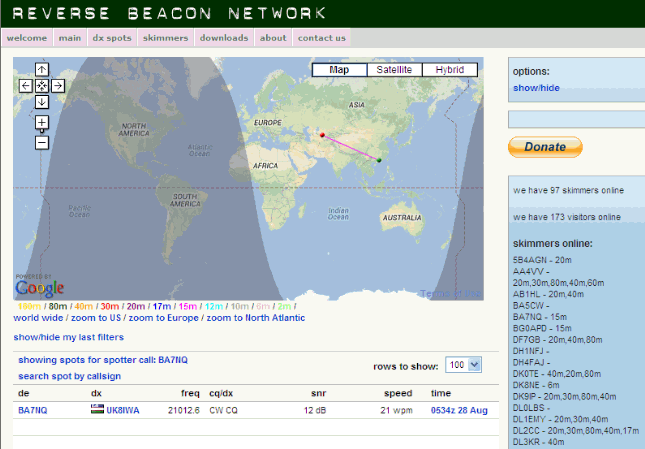The image size is (645, 449).
Task: Select the 20m band color filter
Action: click(x=136, y=306)
